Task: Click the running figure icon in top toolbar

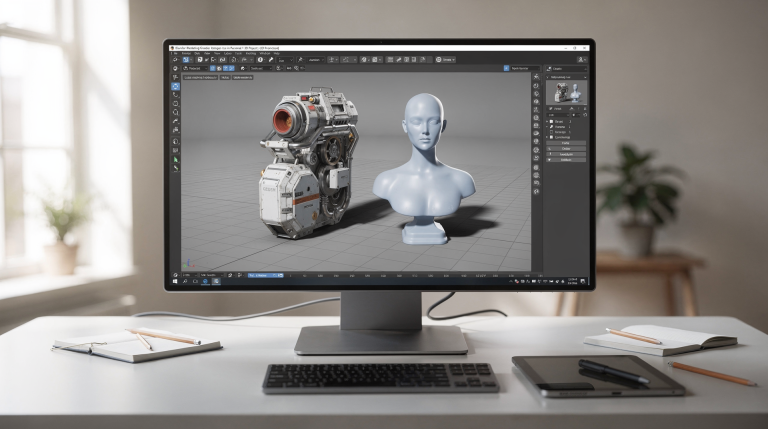Action: coord(300,60)
